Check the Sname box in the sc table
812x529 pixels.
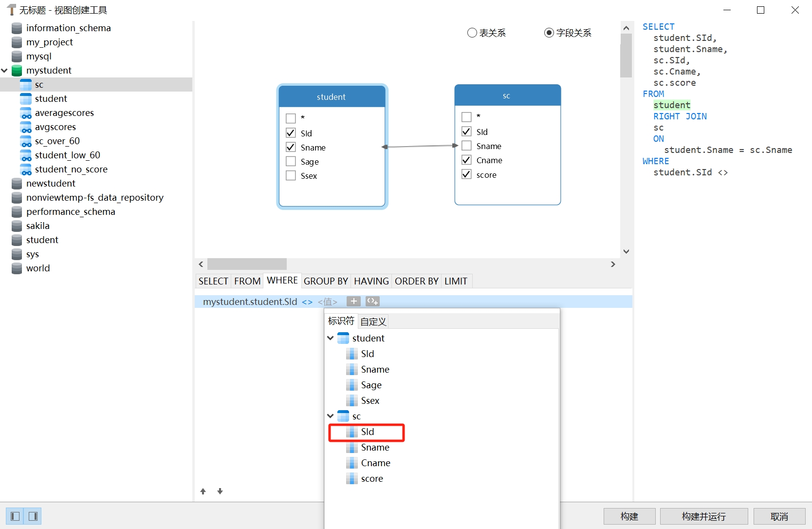point(466,146)
